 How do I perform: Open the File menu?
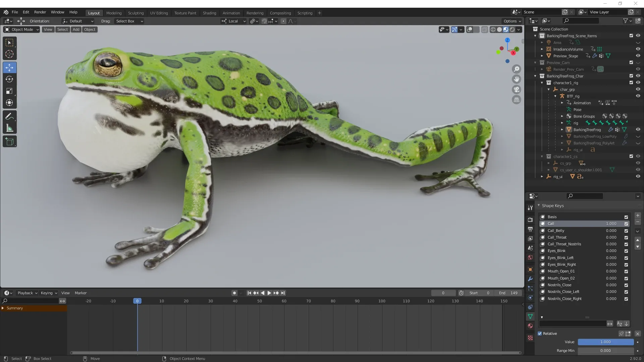tap(15, 12)
